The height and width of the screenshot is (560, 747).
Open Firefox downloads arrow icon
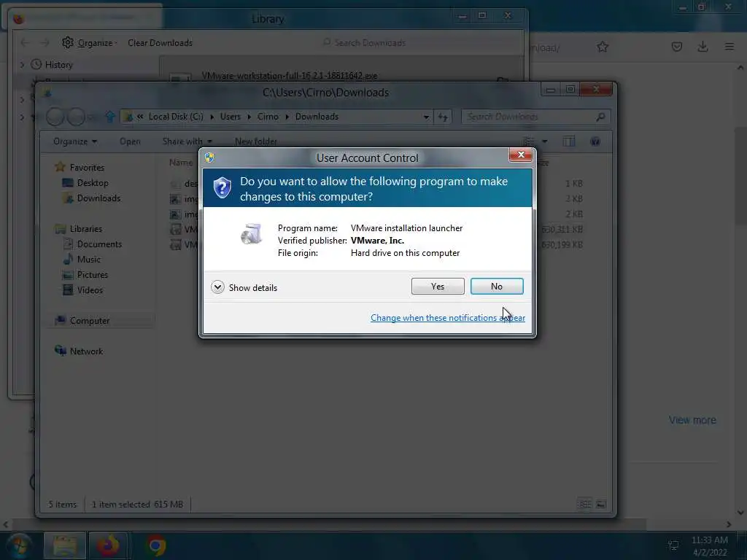703,47
